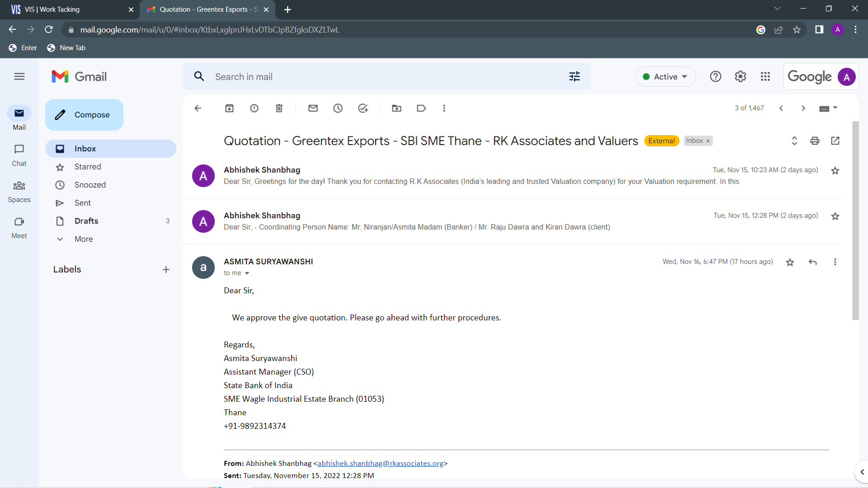Viewport: 868px width, 488px height.
Task: Remove the Inbox label from conversation
Action: (708, 141)
